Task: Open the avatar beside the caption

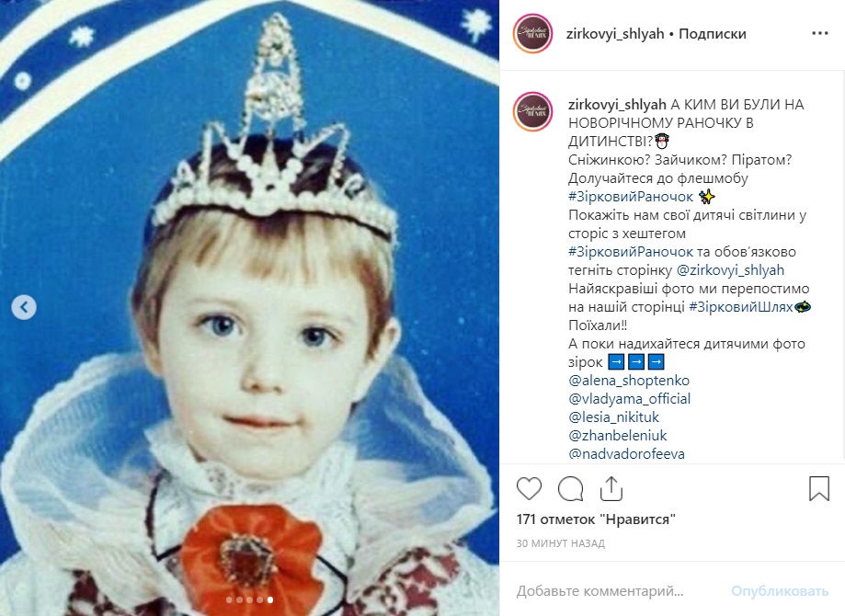Action: [532, 111]
